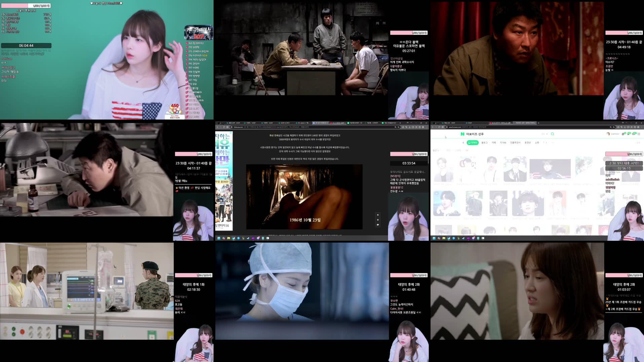
Task: Click the previous-tabs arrow before 이미지
Action: pyautogui.click(x=463, y=143)
